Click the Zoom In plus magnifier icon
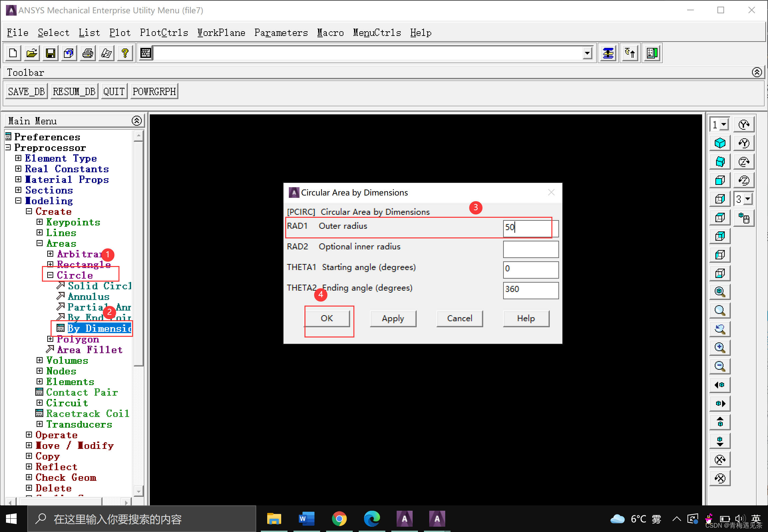Viewport: 768px width, 532px height. [x=720, y=348]
